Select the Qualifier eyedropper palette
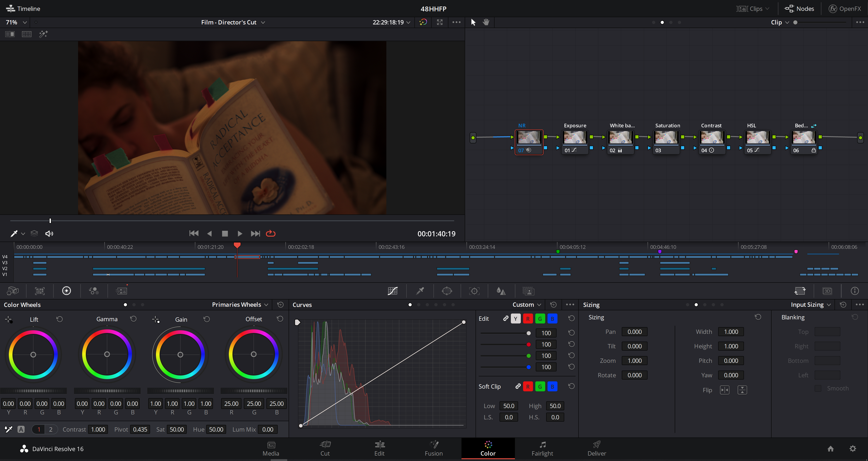The width and height of the screenshot is (868, 461). pos(420,291)
